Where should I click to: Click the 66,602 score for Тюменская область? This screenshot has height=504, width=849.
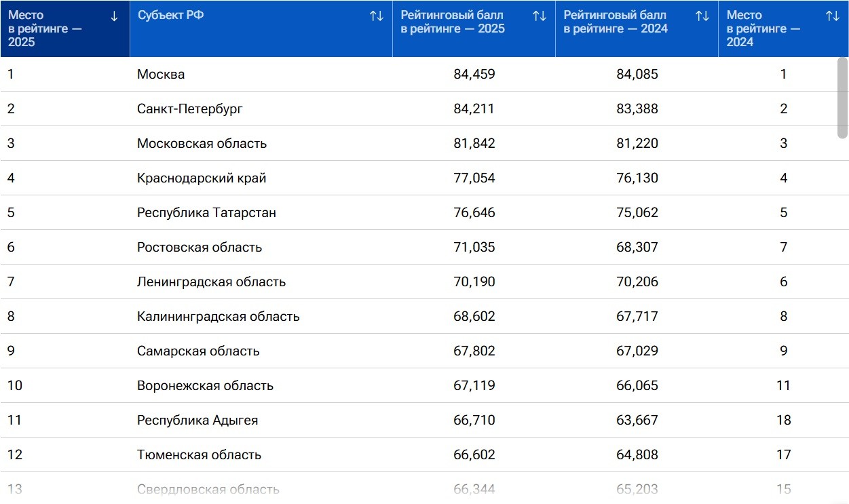(474, 455)
